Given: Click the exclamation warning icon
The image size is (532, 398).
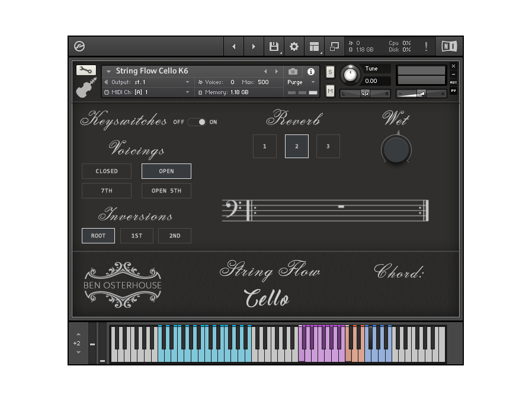Looking at the screenshot, I should [x=426, y=46].
